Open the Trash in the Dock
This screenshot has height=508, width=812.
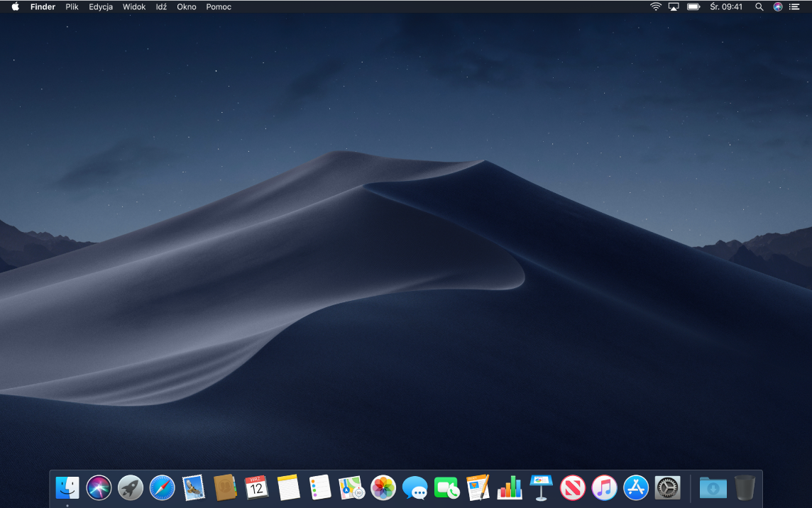(x=745, y=487)
